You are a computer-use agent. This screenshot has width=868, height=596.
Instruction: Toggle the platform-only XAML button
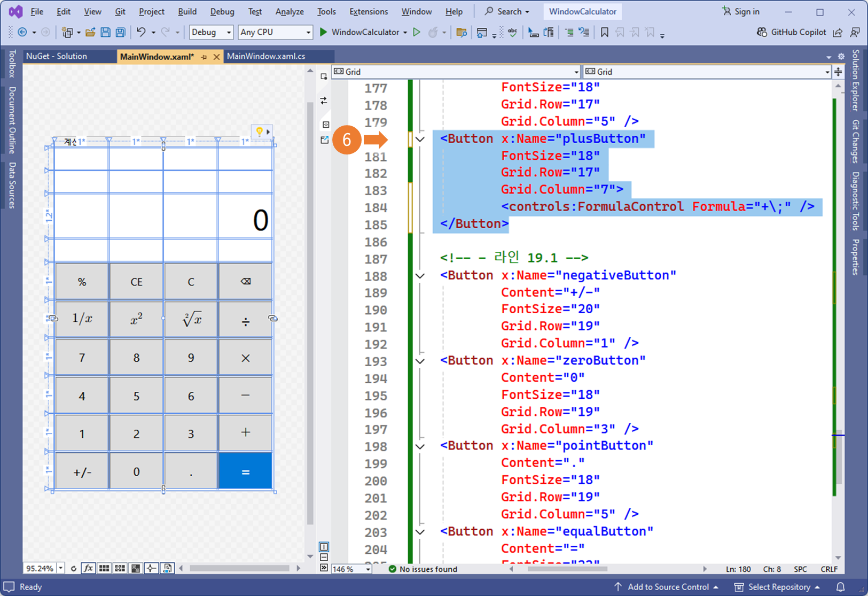(167, 568)
